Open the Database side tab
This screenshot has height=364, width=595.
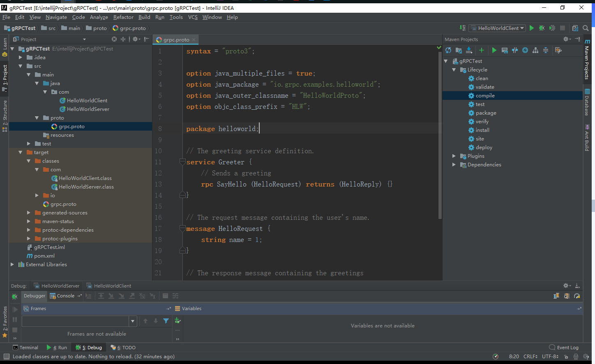pyautogui.click(x=587, y=102)
